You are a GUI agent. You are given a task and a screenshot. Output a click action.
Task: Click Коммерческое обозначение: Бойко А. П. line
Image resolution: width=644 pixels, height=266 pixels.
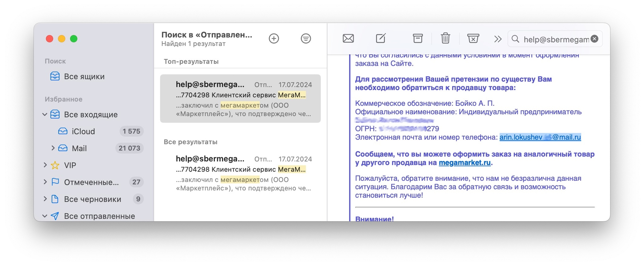(x=425, y=103)
